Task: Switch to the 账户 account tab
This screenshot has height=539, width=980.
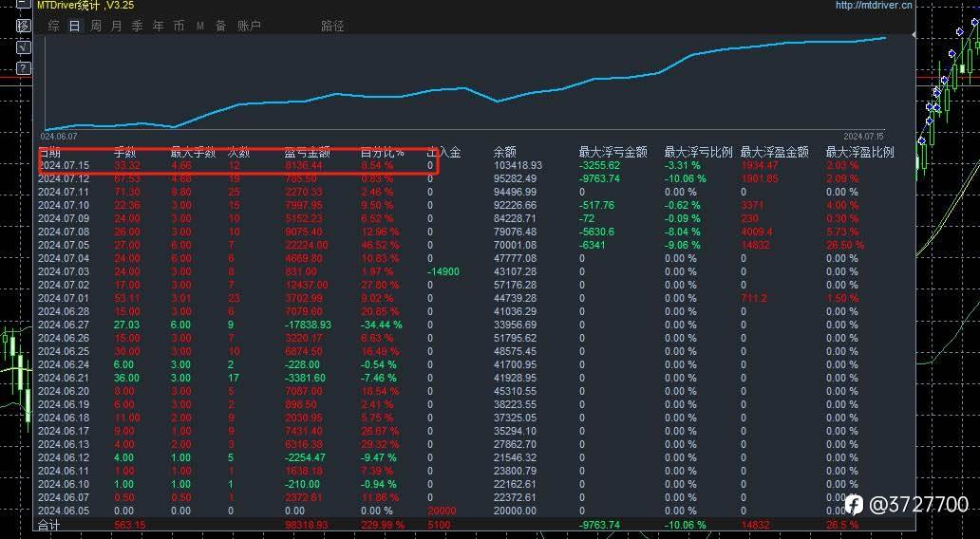Action: 249,27
